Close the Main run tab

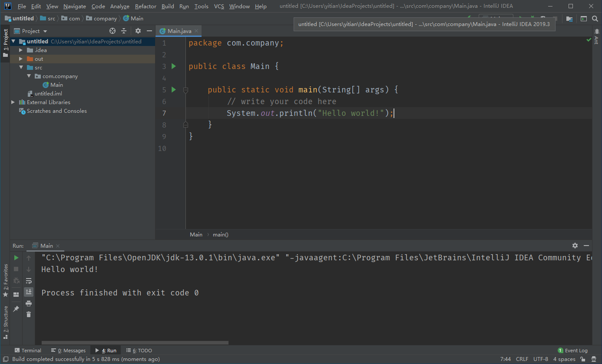58,246
